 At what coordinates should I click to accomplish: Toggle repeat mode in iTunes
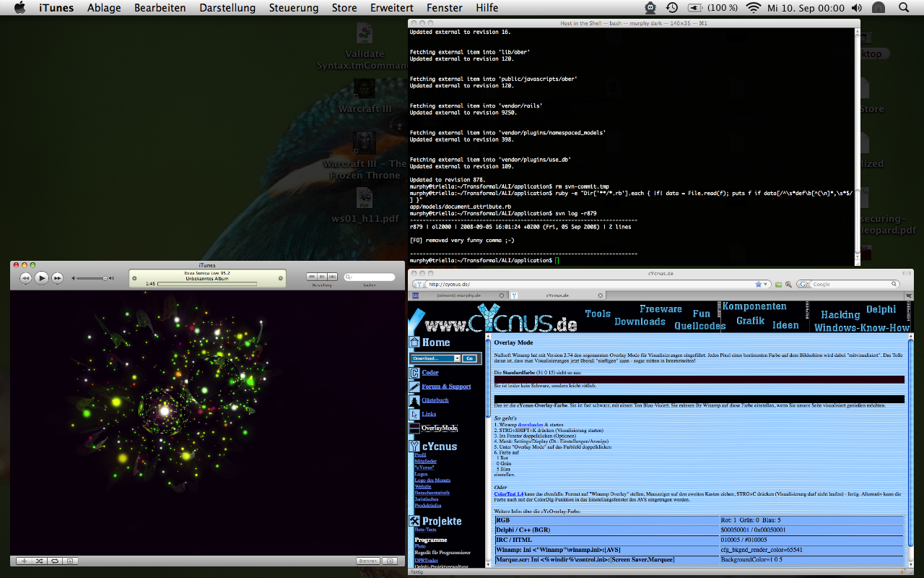coord(55,561)
